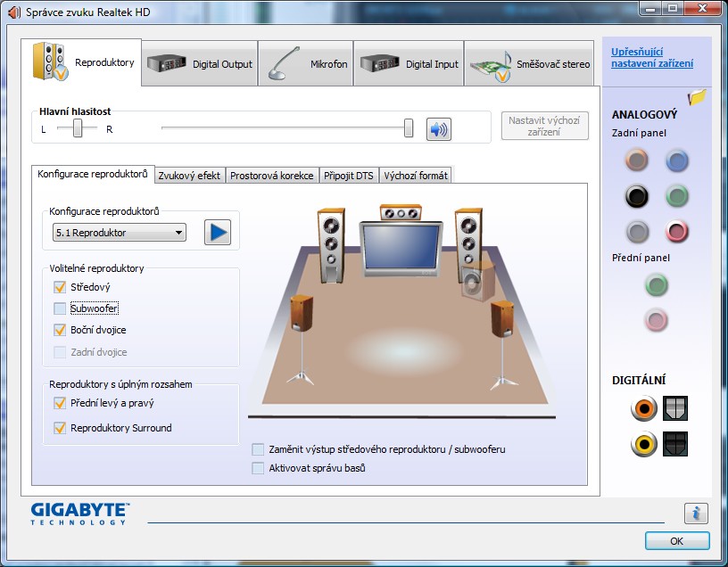Uncheck Boční dvojice checkbox
728x567 pixels.
60,330
